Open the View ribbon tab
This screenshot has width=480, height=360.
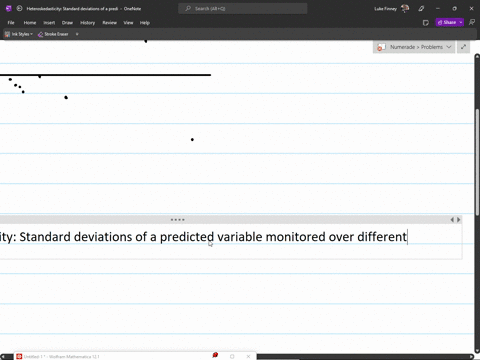tap(128, 23)
